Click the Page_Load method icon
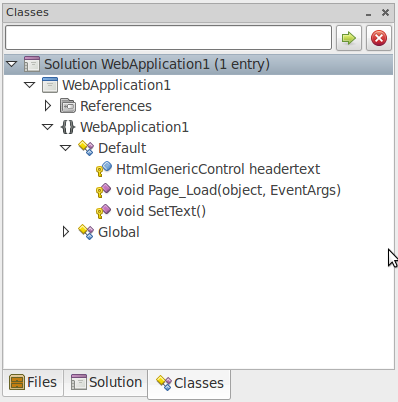Screen dimensions: 398x402 [104, 190]
